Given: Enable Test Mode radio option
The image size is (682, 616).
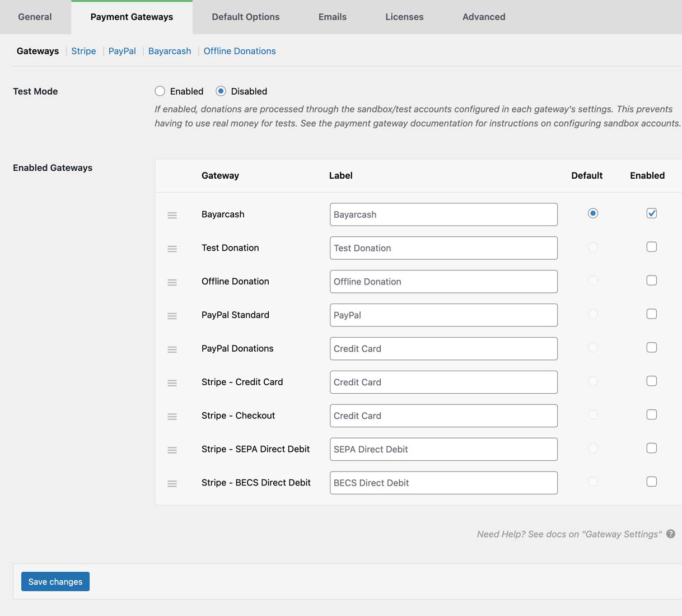Looking at the screenshot, I should click(160, 91).
